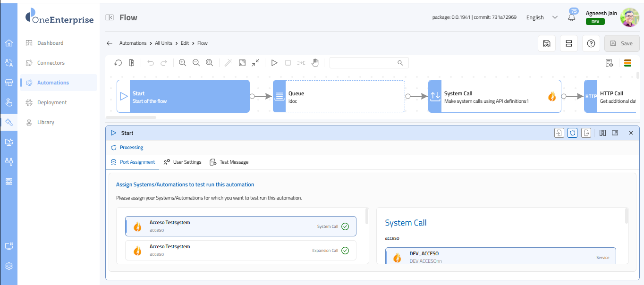Click the orange and green color bars icon
The width and height of the screenshot is (644, 285).
click(x=628, y=63)
